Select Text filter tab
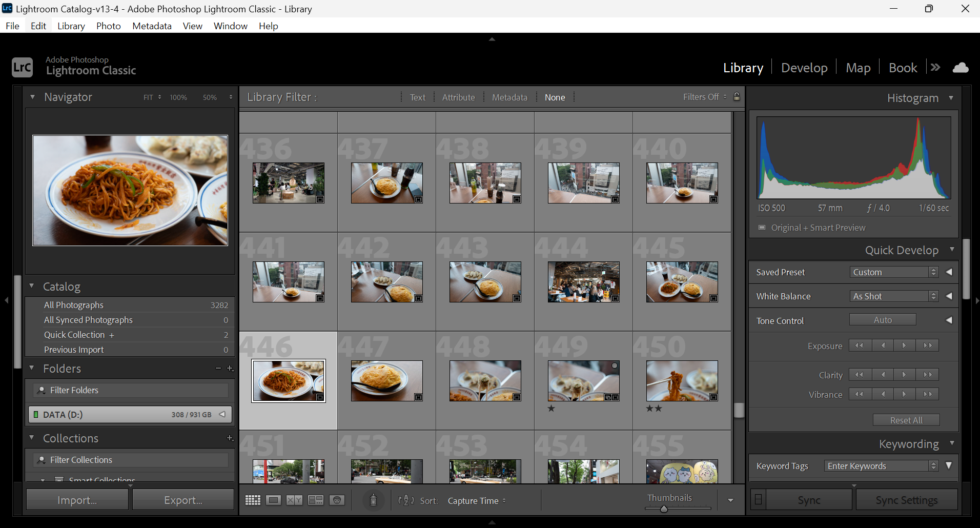The image size is (980, 528). click(x=417, y=97)
